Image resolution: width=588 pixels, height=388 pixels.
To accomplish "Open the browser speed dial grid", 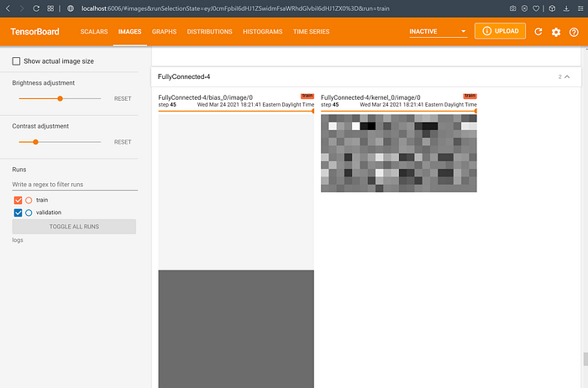I will (x=50, y=8).
